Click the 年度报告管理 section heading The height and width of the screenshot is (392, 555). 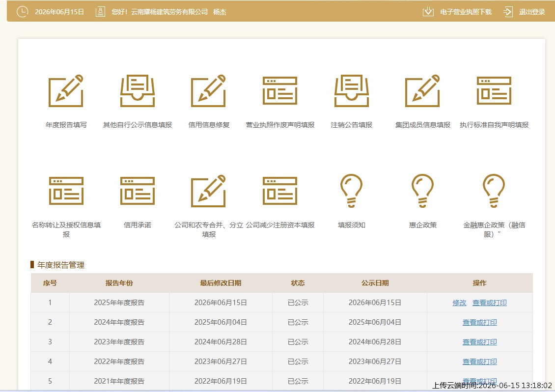61,265
